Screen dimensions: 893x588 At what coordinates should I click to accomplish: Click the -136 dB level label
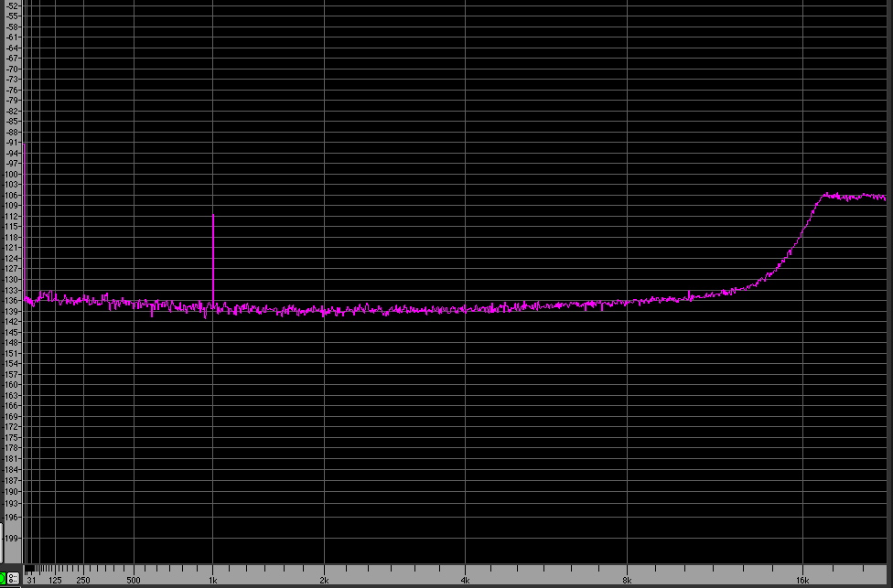11,301
